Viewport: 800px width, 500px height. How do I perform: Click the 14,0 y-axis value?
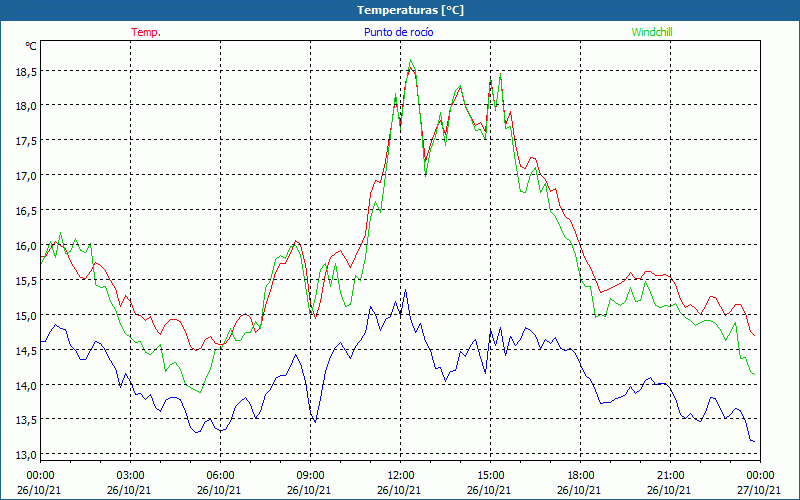pyautogui.click(x=27, y=386)
